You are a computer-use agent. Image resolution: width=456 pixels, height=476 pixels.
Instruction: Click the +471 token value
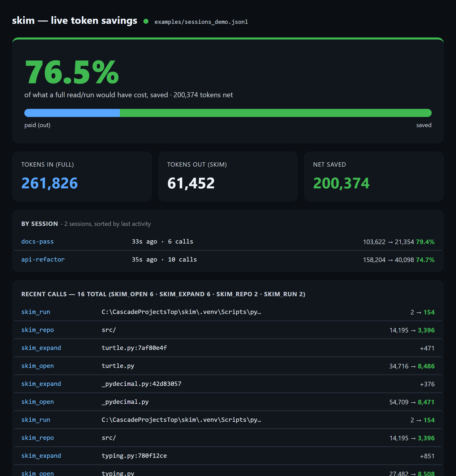click(427, 348)
